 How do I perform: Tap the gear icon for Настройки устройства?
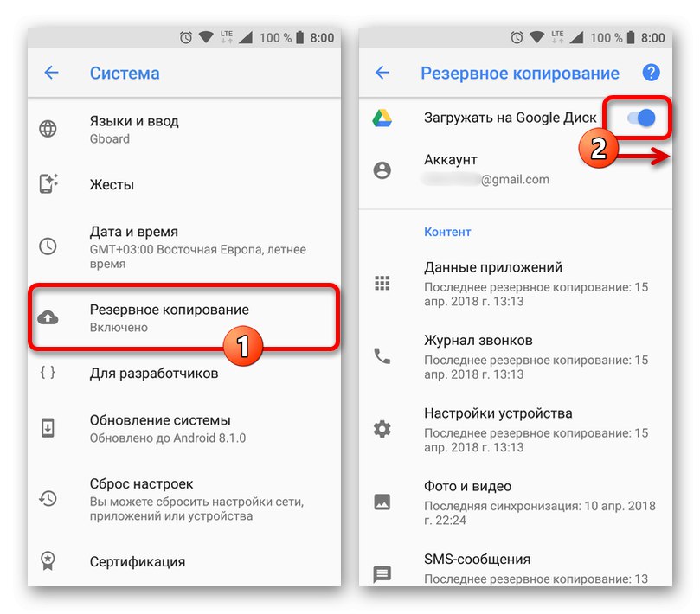[x=382, y=429]
